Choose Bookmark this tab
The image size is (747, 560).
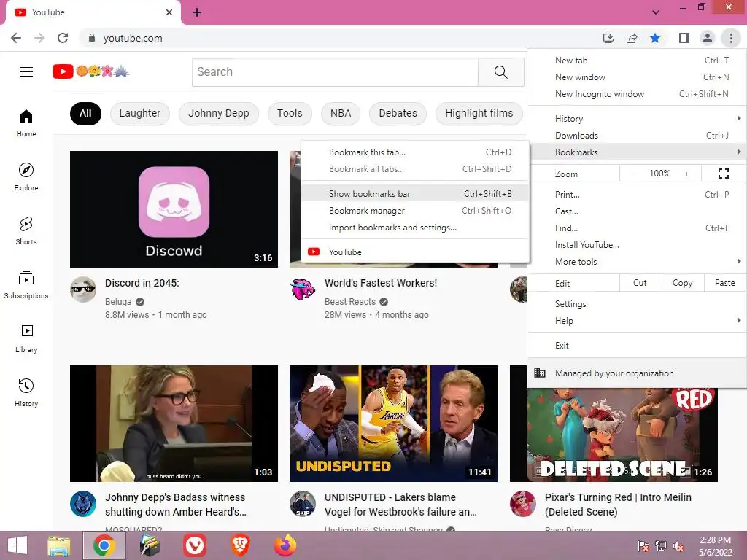coord(415,152)
